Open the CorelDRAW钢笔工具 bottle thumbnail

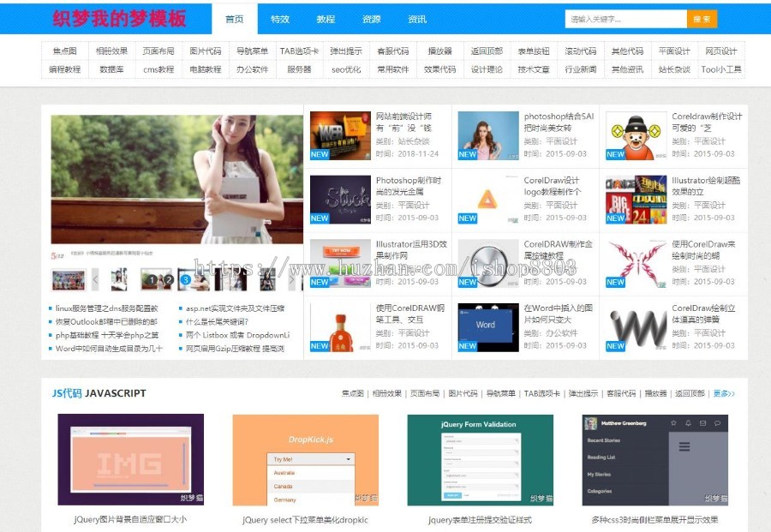click(x=340, y=327)
